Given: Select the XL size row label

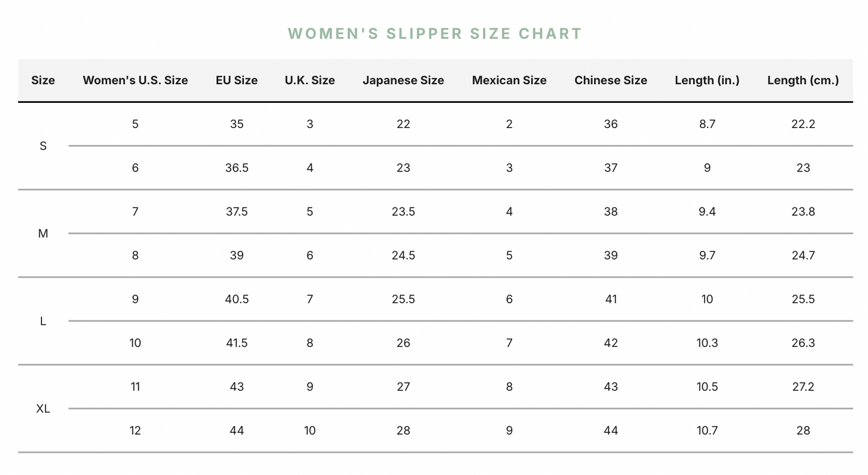Looking at the screenshot, I should click(x=43, y=409).
